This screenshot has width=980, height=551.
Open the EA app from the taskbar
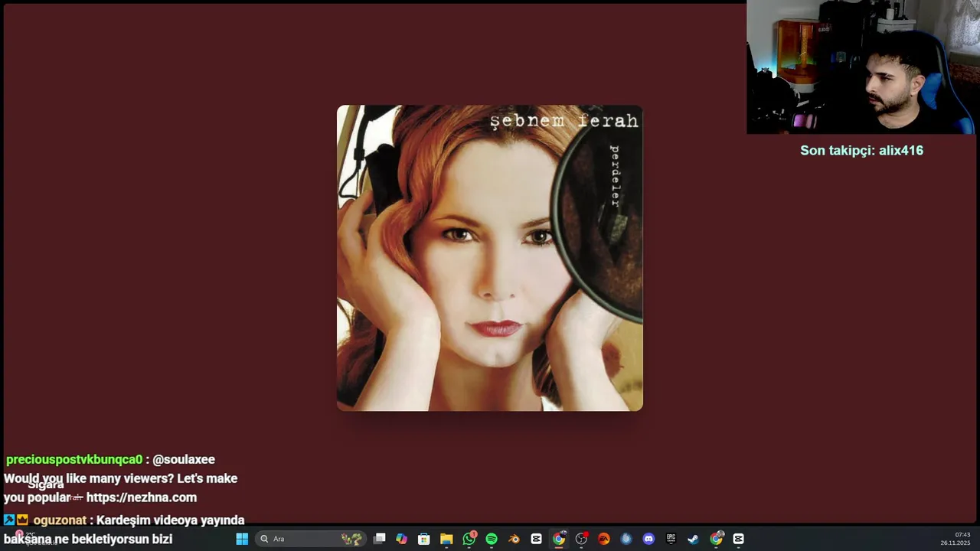tap(603, 539)
